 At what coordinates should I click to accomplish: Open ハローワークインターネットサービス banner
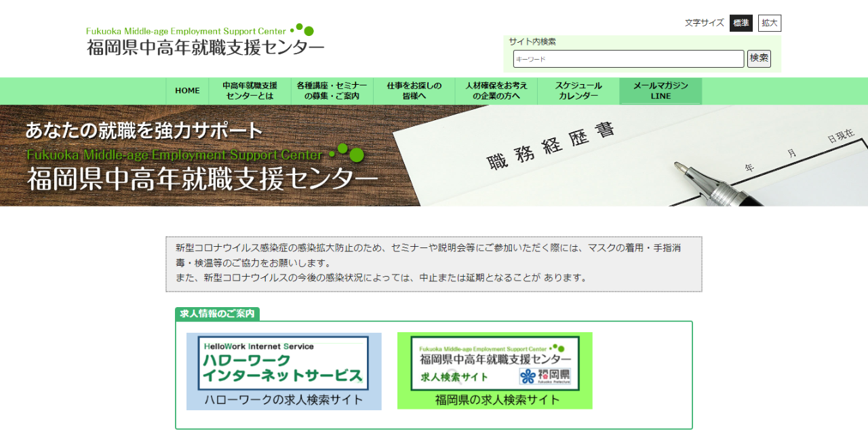284,371
